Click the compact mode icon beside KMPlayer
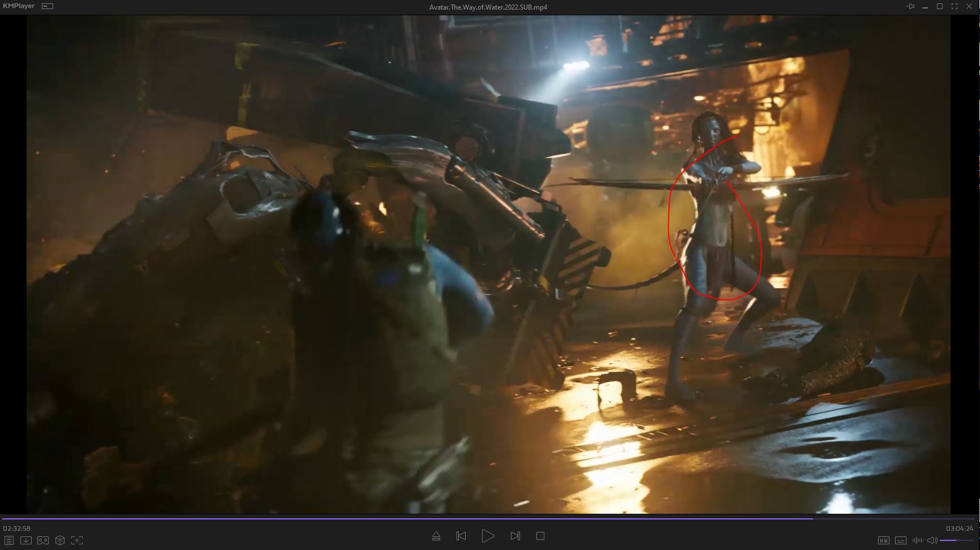 pos(48,6)
